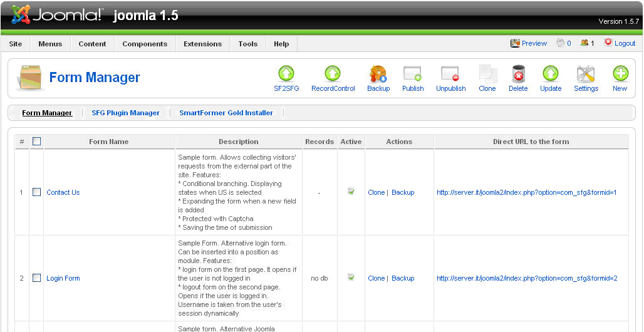Screen dimensions: 644x332
Task: Publish selected forms via toolbar
Action: pos(413,74)
